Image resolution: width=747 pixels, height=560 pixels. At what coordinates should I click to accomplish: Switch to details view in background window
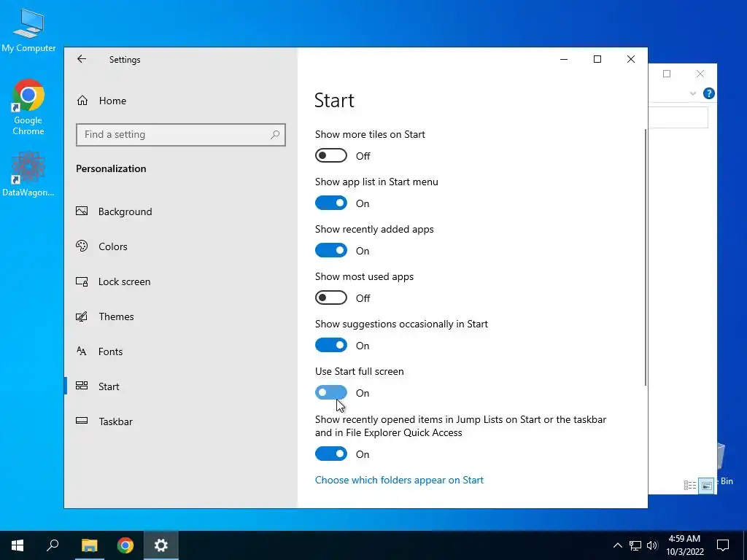coord(690,485)
